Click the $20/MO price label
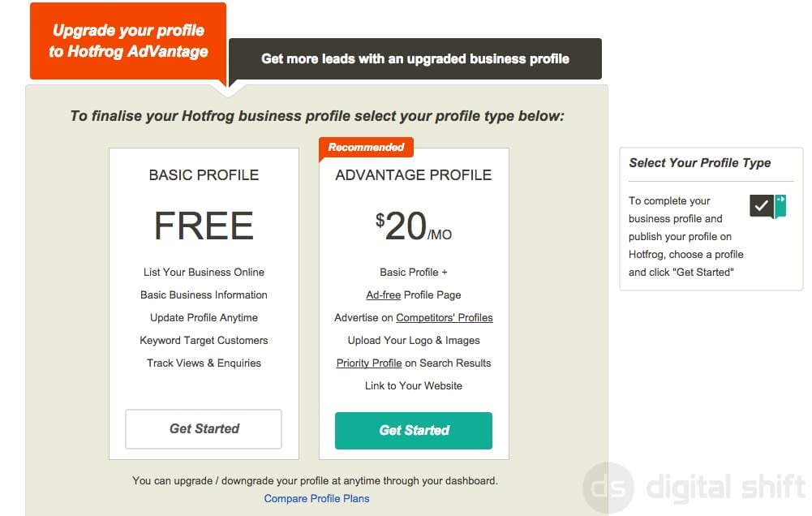812x516 pixels. (414, 226)
